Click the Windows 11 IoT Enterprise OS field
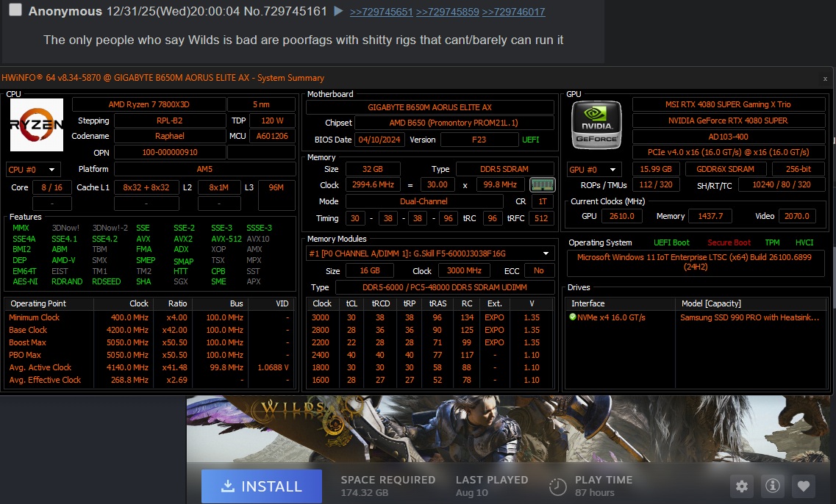This screenshot has height=504, width=836. click(x=694, y=262)
